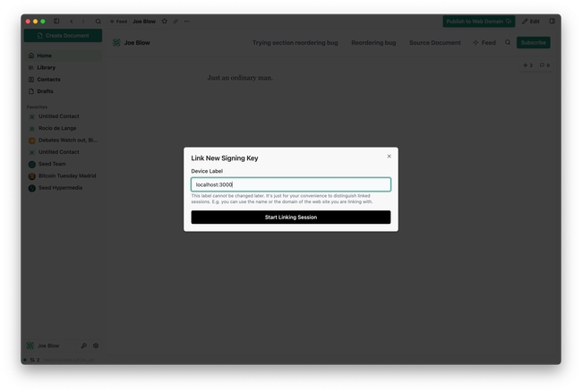Click the Edit button with pencil icon
This screenshot has height=392, width=582.
pyautogui.click(x=531, y=21)
